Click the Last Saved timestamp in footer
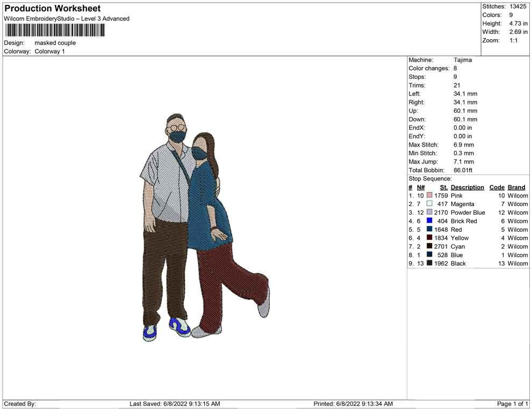 point(175,404)
